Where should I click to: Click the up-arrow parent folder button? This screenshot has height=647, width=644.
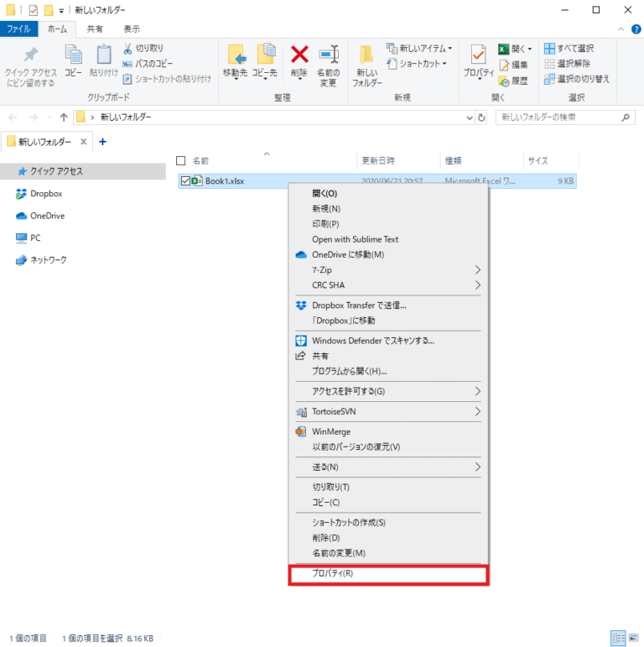pos(63,117)
